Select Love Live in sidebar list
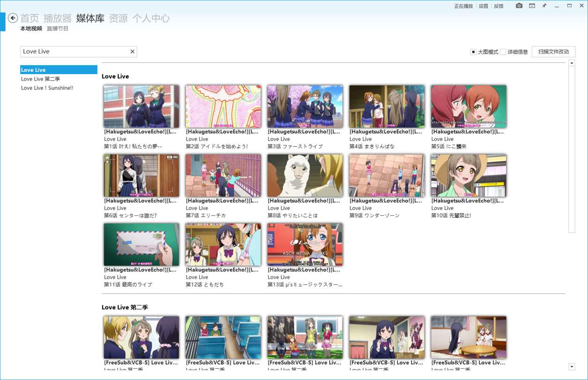The height and width of the screenshot is (380, 588). coord(59,70)
